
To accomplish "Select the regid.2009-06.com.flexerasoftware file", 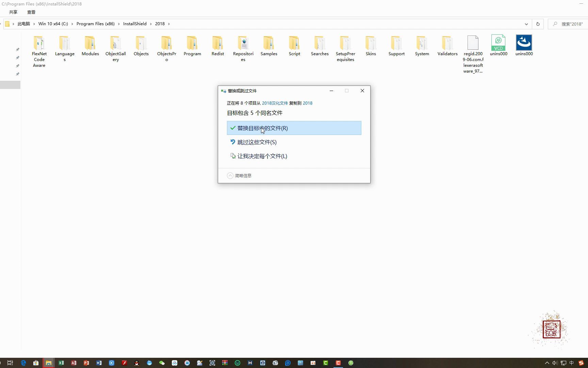I will coord(473,54).
